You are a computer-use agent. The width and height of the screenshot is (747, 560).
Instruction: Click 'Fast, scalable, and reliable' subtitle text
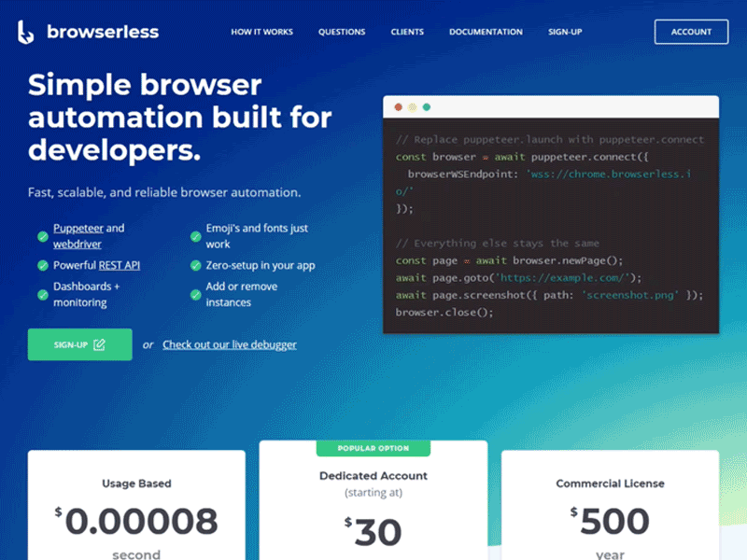coord(164,192)
